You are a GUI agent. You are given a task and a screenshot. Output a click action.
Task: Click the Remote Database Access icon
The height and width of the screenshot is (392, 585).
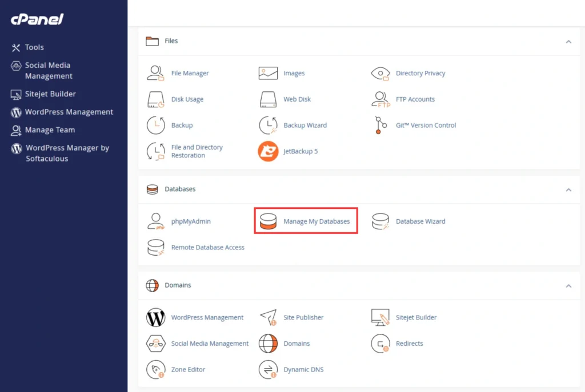tap(155, 248)
